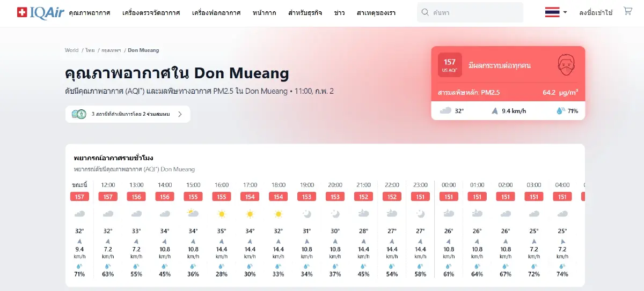Click the 155 AQI badge at 15:00
The width and height of the screenshot is (644, 291).
click(x=193, y=197)
